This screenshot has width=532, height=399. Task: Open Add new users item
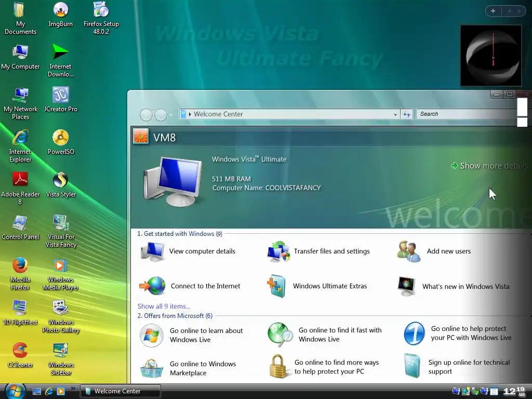[x=434, y=251]
